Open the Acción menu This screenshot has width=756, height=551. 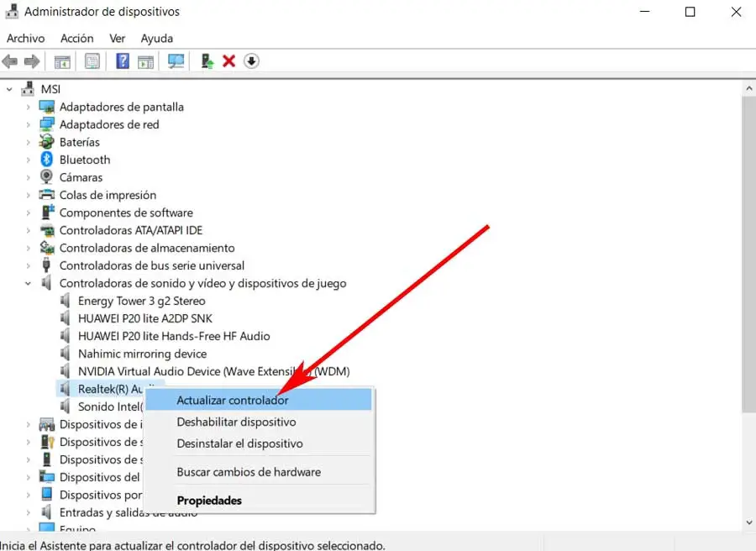[x=76, y=38]
